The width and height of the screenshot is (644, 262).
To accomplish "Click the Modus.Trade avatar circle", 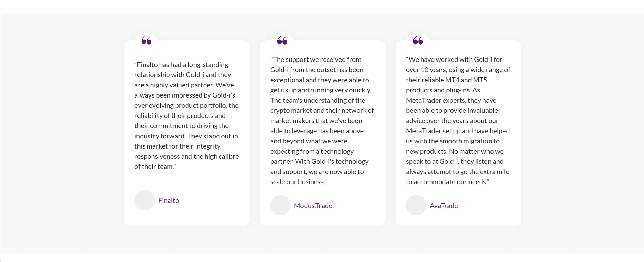I will tap(280, 205).
